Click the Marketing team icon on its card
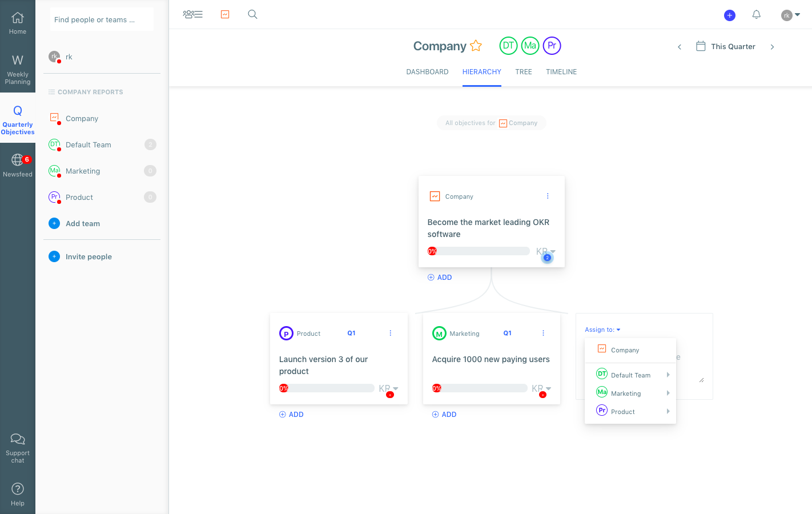812x514 pixels. (439, 333)
